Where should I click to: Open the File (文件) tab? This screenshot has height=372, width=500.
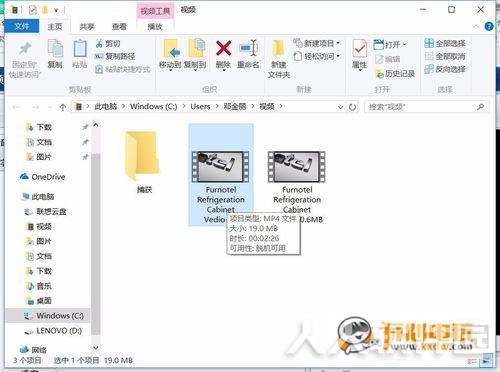click(22, 26)
